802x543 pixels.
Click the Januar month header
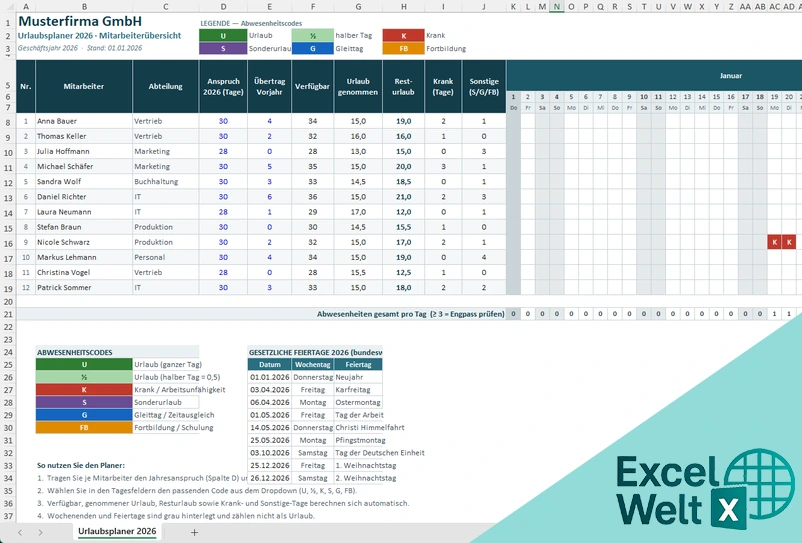click(730, 76)
